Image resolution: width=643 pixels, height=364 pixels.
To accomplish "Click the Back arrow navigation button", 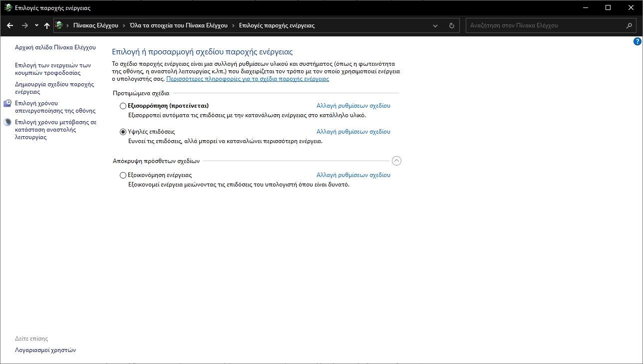I will tap(10, 25).
